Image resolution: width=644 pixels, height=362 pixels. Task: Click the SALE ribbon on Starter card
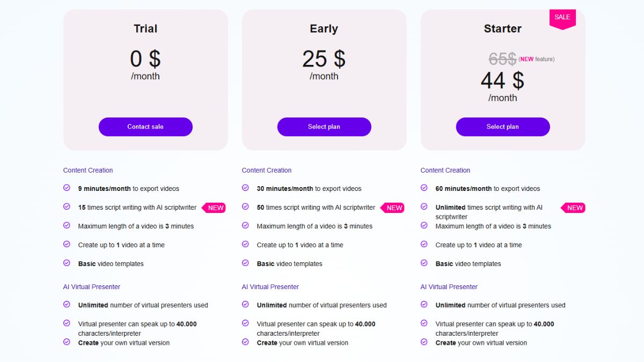click(x=562, y=19)
